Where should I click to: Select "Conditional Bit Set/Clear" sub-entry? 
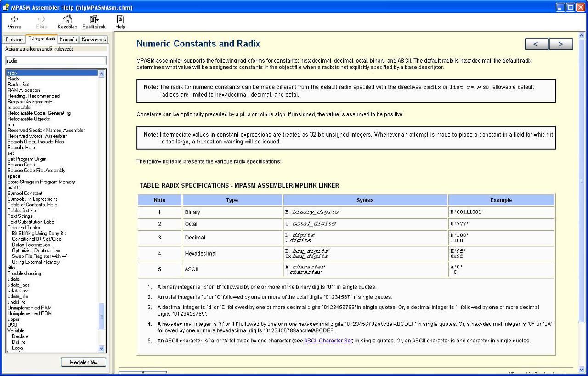pos(38,239)
